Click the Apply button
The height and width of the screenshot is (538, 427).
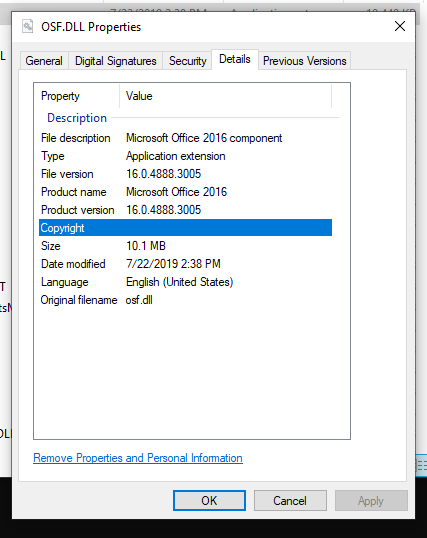(x=371, y=501)
